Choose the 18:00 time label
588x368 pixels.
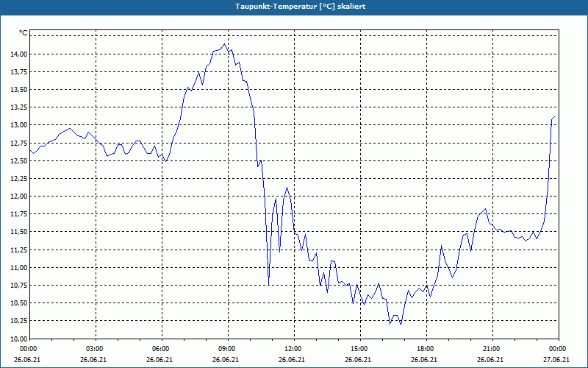(x=426, y=349)
